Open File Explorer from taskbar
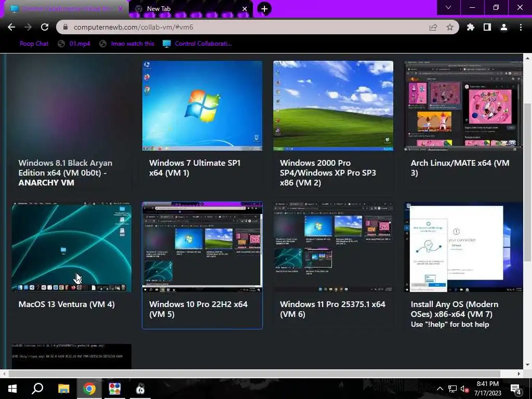The height and width of the screenshot is (399, 532). pyautogui.click(x=63, y=389)
